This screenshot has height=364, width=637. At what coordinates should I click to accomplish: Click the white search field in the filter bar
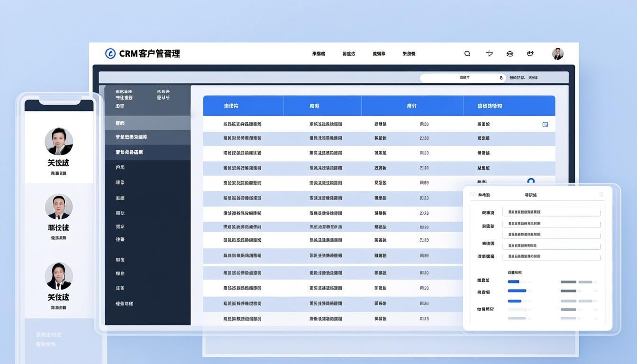(463, 78)
